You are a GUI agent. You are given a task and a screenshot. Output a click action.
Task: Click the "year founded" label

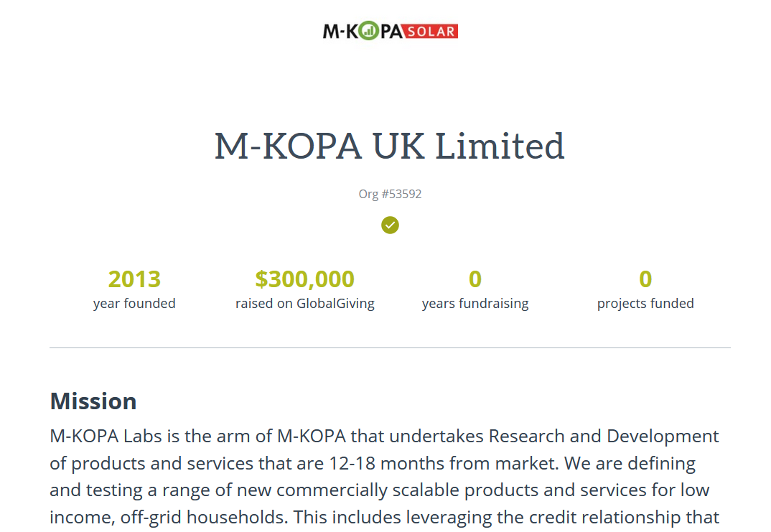pos(134,304)
